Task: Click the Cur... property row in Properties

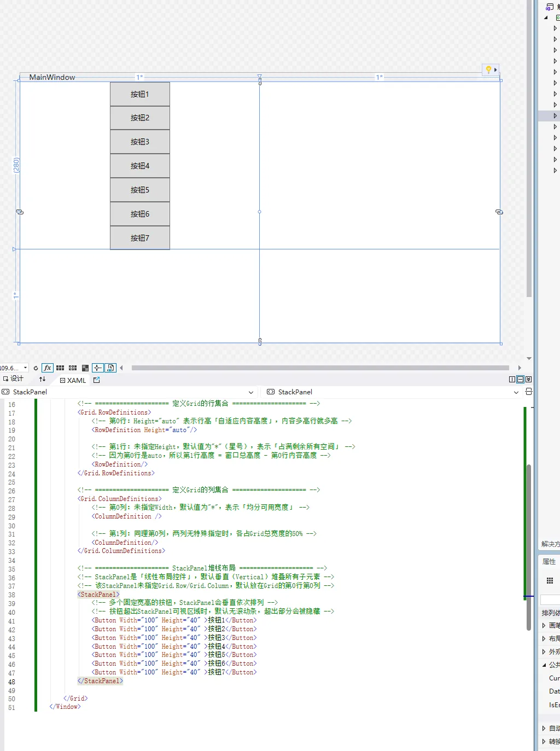Action: [x=554, y=678]
